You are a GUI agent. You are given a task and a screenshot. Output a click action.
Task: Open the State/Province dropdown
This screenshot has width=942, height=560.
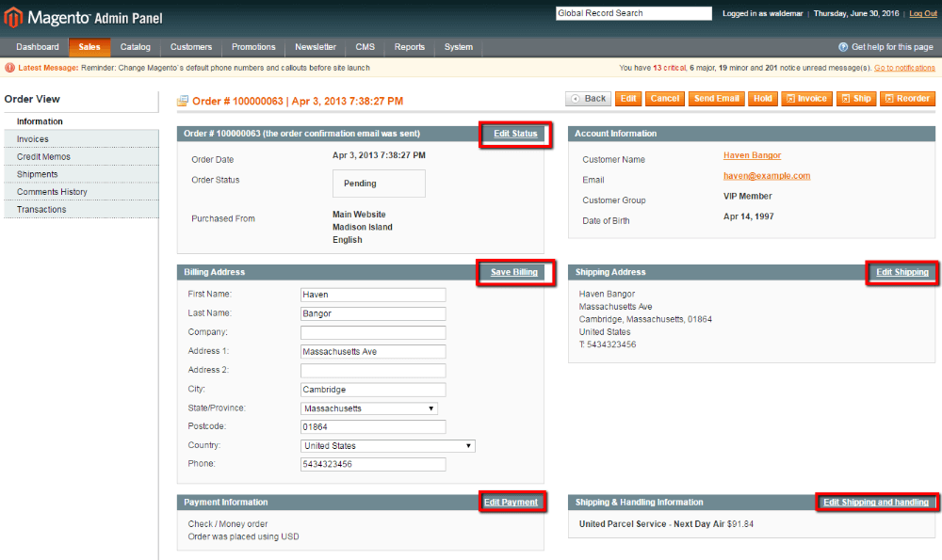pos(369,408)
